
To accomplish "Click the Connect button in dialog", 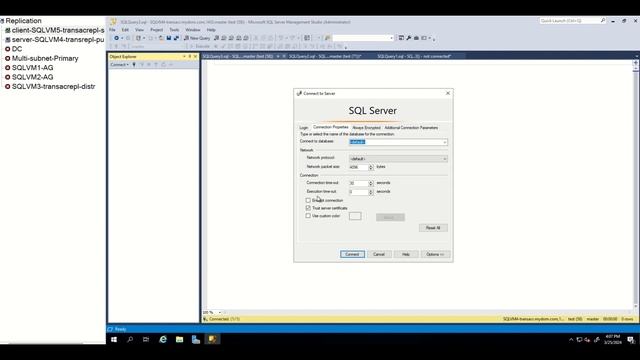I will pos(352,254).
